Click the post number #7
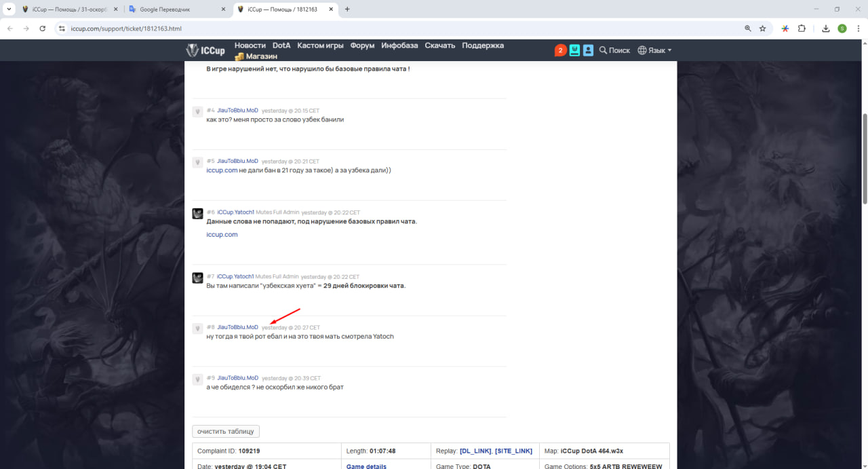868x469 pixels. click(210, 276)
